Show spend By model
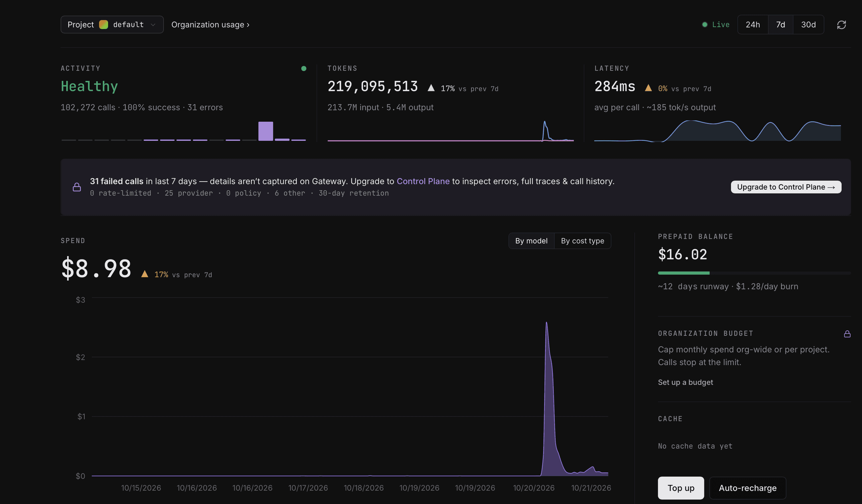 [531, 241]
